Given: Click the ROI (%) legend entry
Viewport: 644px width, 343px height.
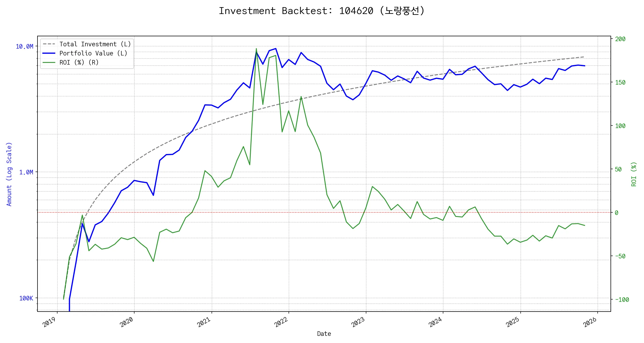Looking at the screenshot, I should click(x=79, y=62).
